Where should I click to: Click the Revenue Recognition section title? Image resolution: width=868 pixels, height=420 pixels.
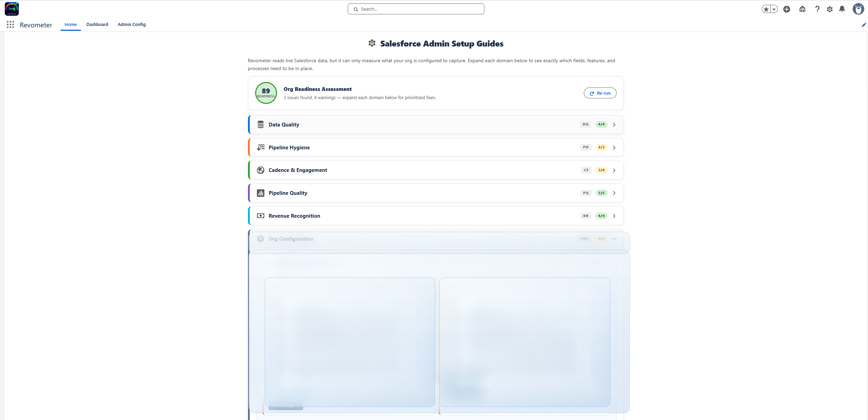click(294, 216)
